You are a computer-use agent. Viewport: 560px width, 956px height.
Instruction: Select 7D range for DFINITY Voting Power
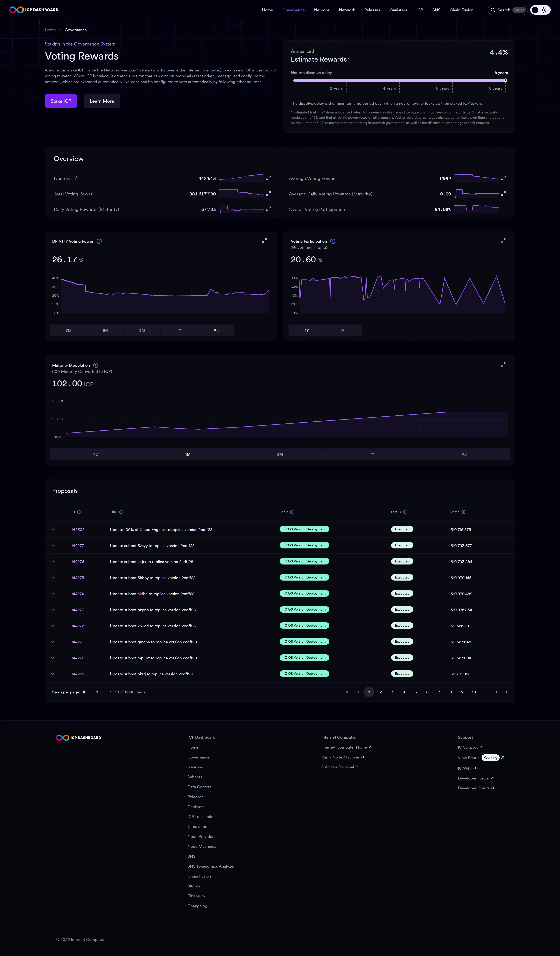[x=68, y=330]
